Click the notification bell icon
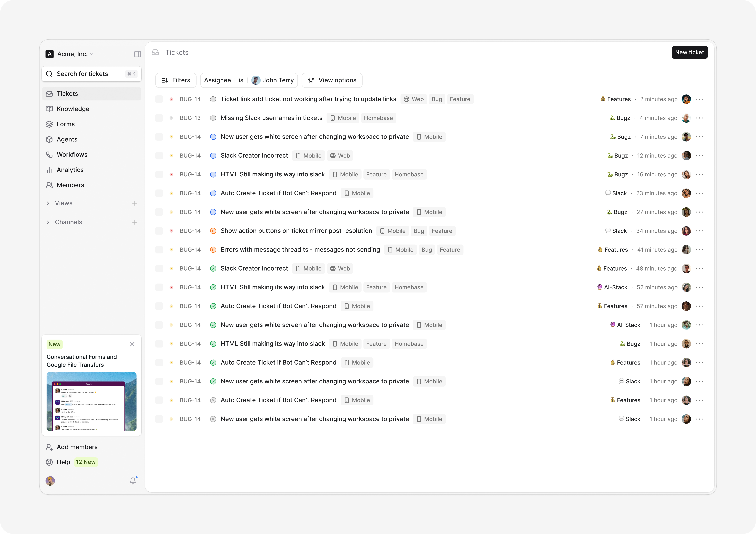 [133, 481]
